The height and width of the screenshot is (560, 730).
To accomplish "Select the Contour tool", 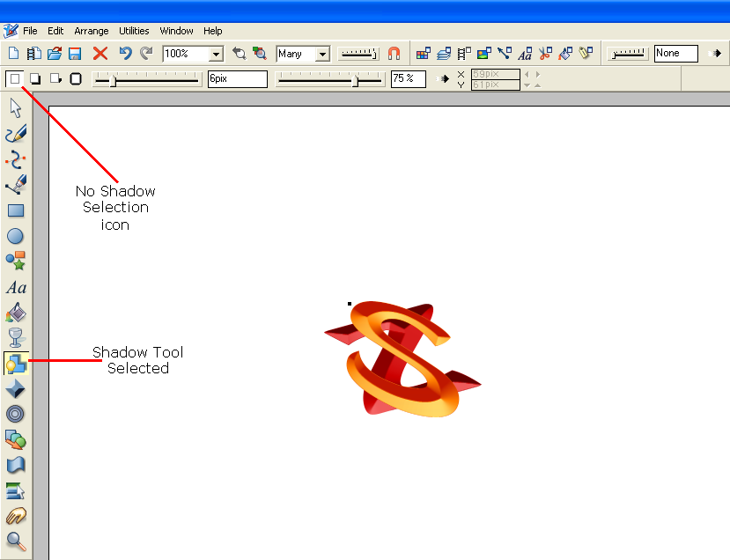I will point(15,414).
